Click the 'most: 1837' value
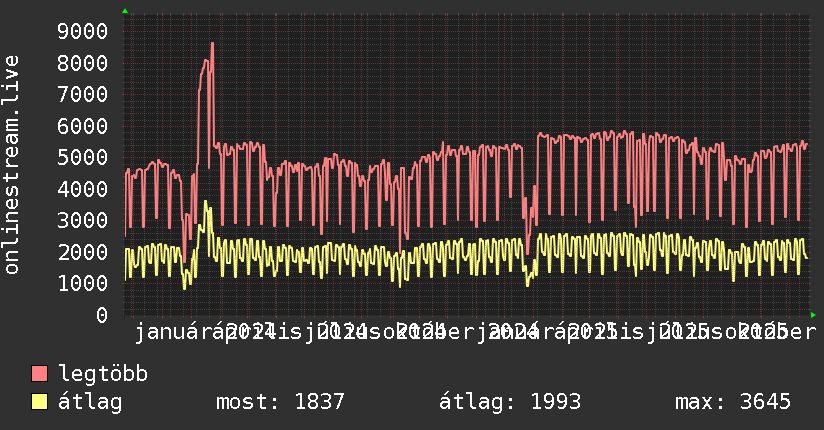824x430 pixels. (280, 402)
